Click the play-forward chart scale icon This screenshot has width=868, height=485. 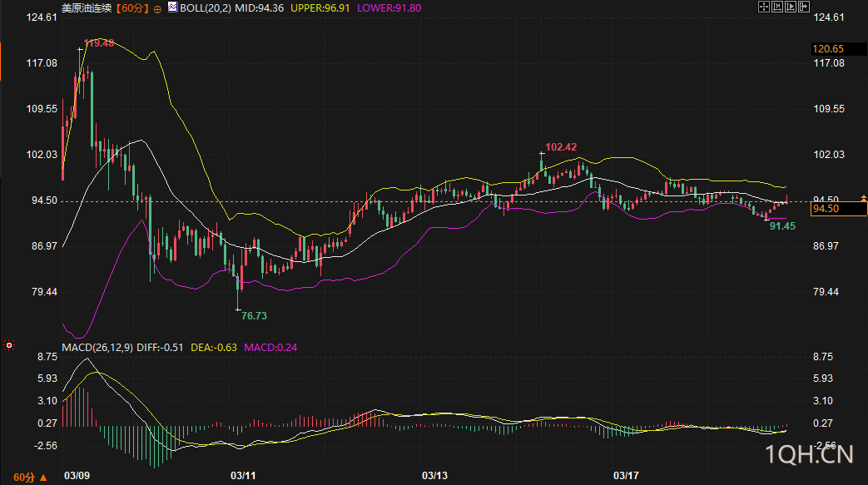pyautogui.click(x=791, y=7)
